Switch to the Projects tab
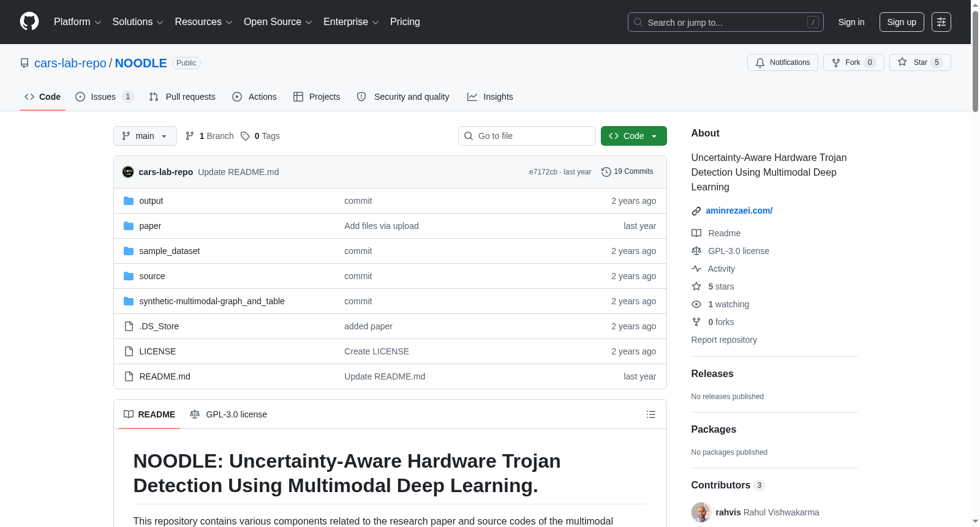The height and width of the screenshot is (527, 980). pos(317,97)
